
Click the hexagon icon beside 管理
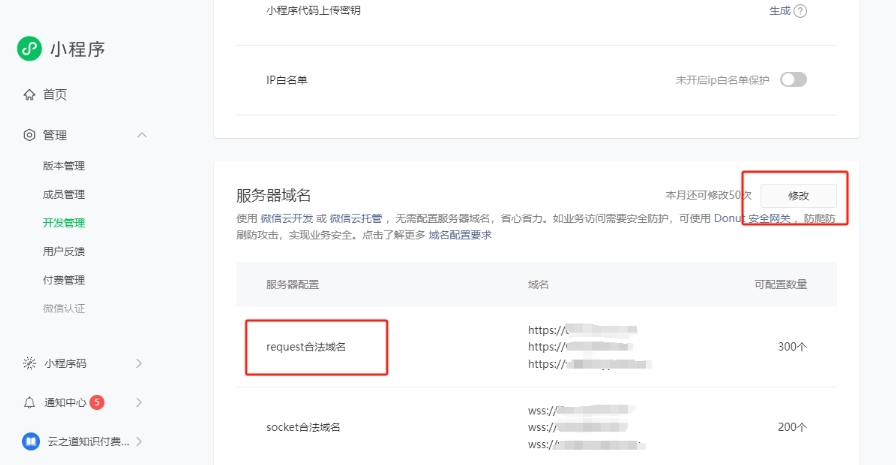(29, 135)
